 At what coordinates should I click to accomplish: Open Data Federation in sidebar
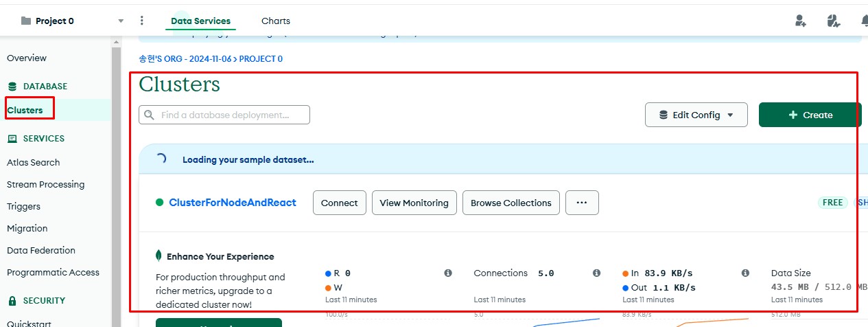point(41,250)
